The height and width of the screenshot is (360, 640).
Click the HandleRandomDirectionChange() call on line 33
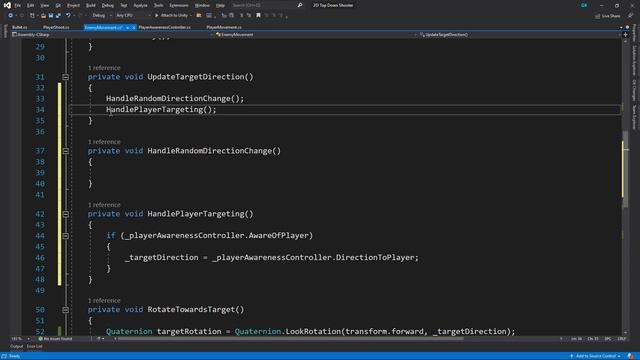pyautogui.click(x=175, y=98)
